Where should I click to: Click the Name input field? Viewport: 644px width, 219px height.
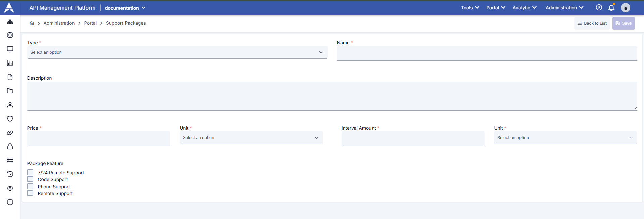pos(487,53)
